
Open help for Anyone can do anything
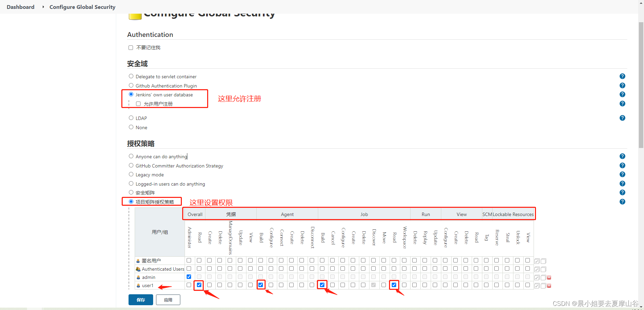coord(622,156)
